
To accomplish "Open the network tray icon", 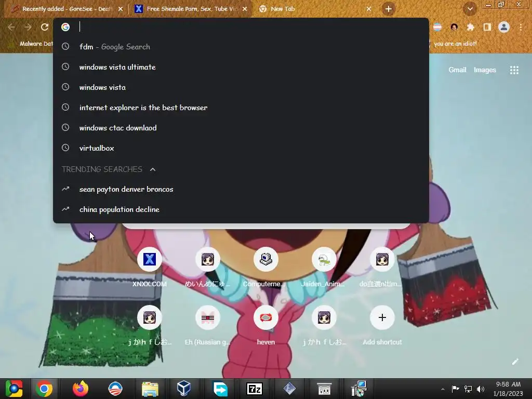I will (x=468, y=389).
